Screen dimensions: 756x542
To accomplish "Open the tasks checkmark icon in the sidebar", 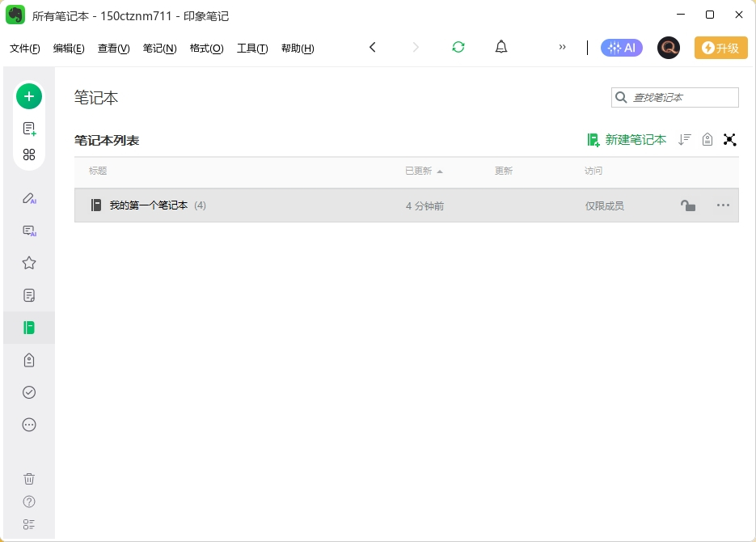I will click(29, 392).
